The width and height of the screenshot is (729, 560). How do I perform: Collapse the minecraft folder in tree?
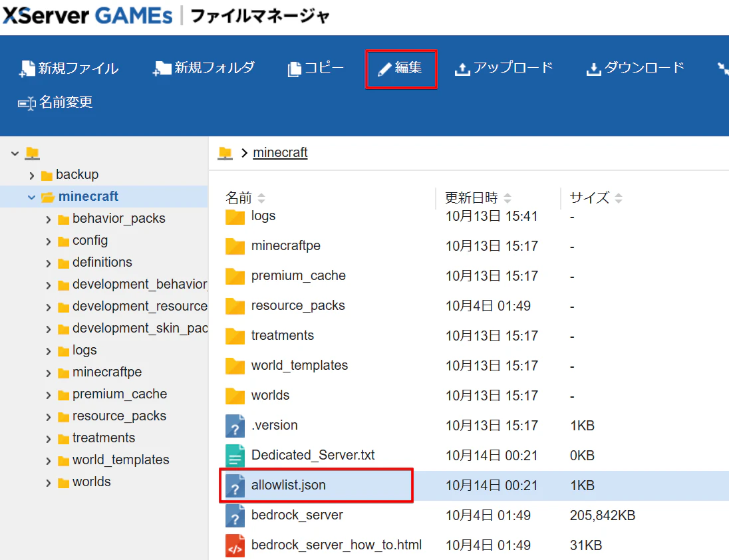click(x=31, y=197)
